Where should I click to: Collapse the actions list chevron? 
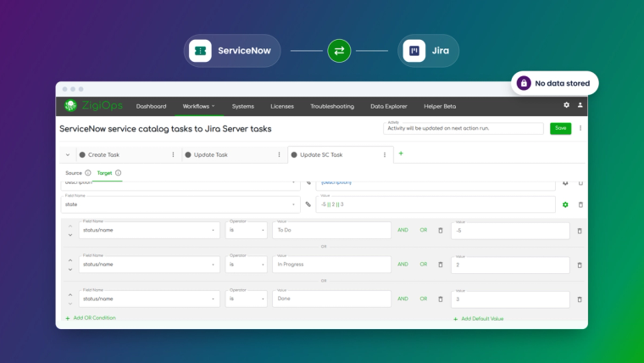tap(68, 155)
